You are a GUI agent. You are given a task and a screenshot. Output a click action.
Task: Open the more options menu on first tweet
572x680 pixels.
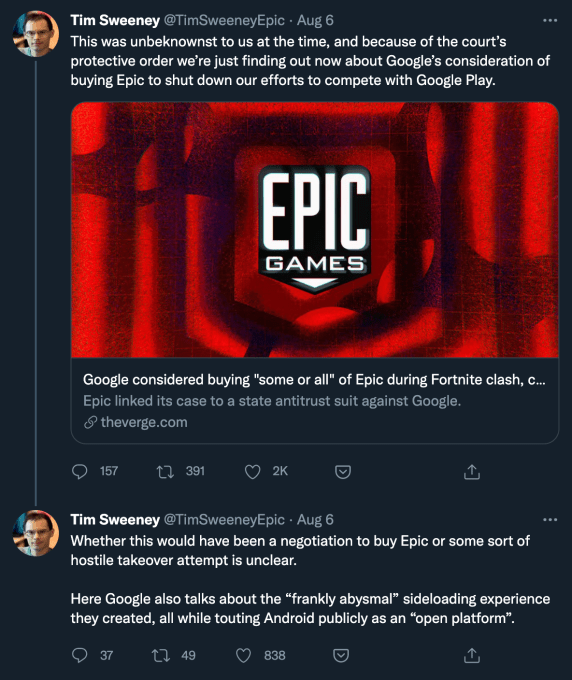tap(550, 20)
